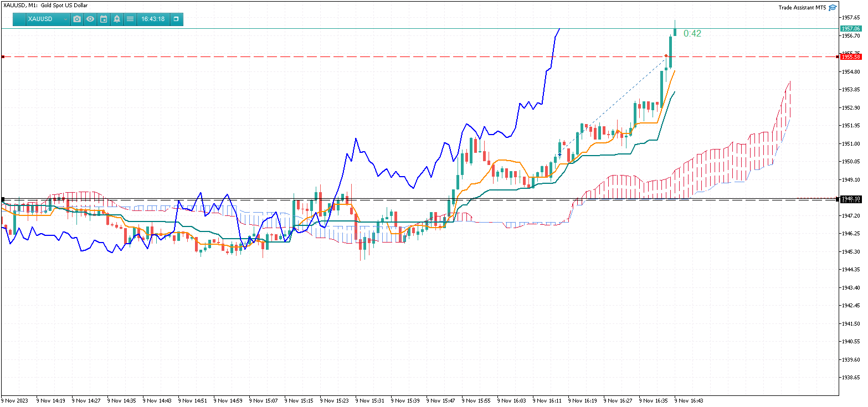Select the black price label 1948.10

click(850, 199)
